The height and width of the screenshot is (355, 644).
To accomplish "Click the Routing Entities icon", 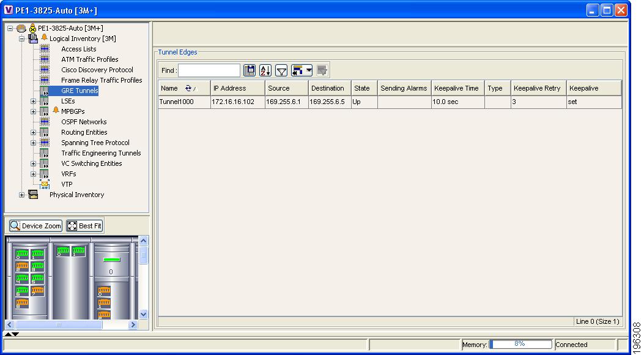I will coord(45,132).
